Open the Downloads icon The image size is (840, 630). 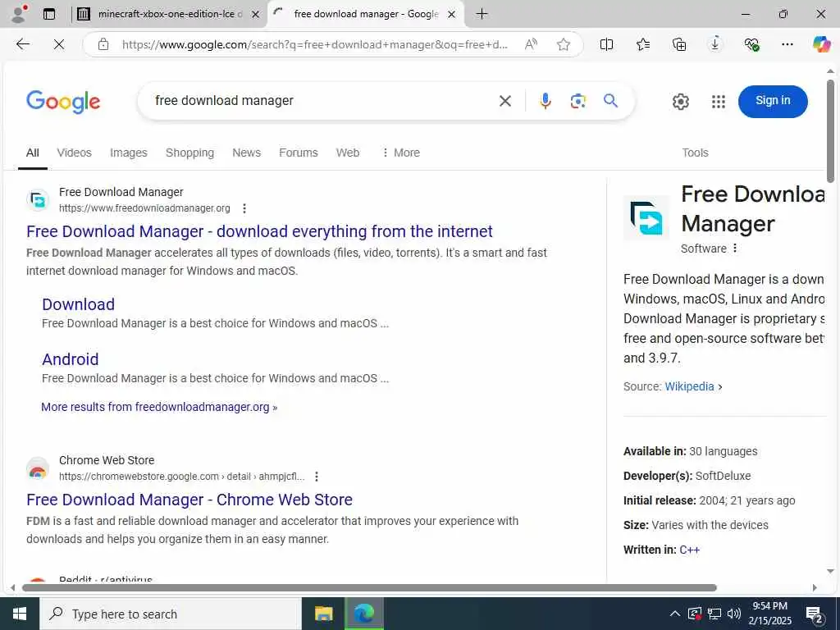coord(715,44)
